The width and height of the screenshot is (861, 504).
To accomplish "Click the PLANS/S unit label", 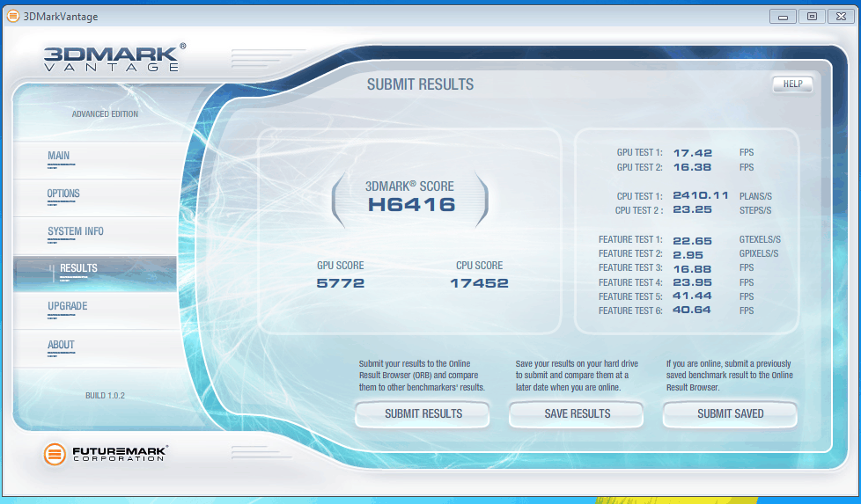I will pos(755,196).
